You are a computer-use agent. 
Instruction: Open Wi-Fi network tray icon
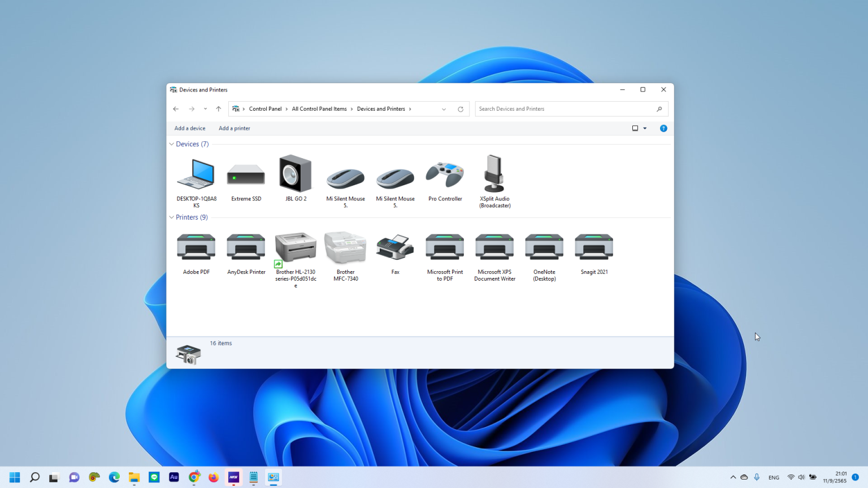coord(791,477)
